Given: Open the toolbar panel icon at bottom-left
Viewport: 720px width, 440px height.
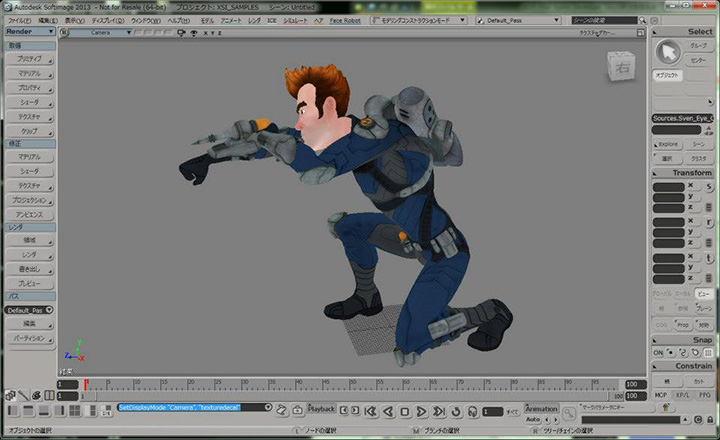Looking at the screenshot, I should (10, 395).
